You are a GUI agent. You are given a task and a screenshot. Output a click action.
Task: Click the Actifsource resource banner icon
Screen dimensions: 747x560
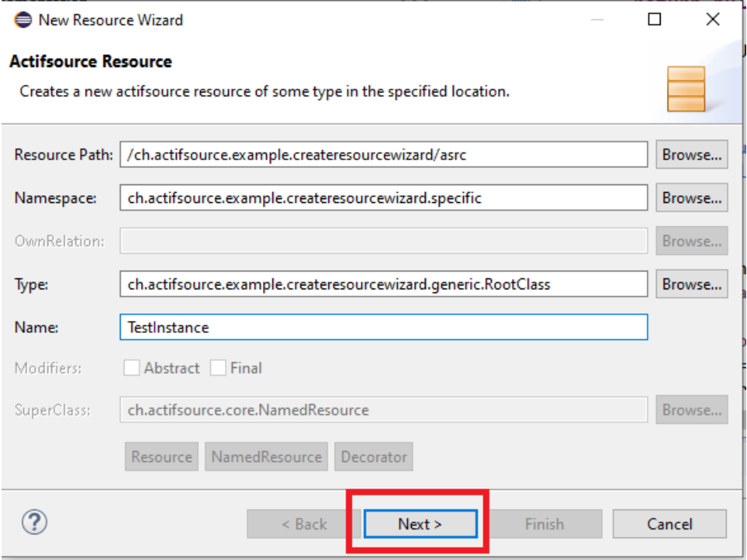(x=686, y=88)
